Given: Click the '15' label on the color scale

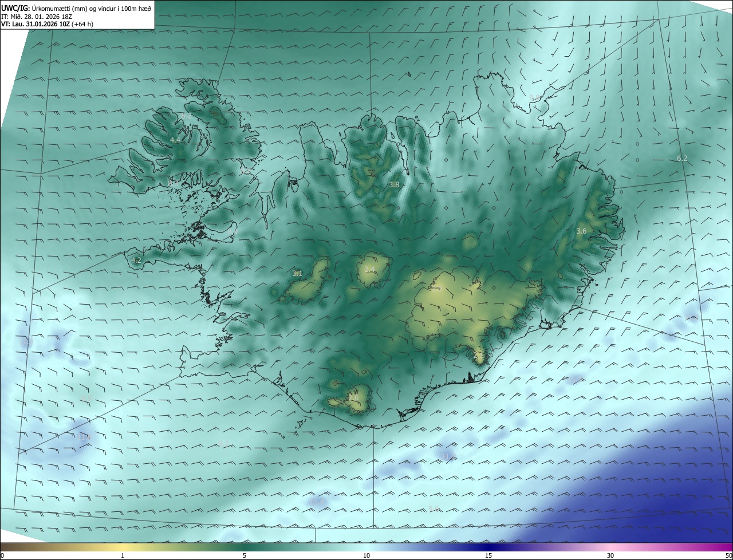Looking at the screenshot, I should pyautogui.click(x=488, y=555).
